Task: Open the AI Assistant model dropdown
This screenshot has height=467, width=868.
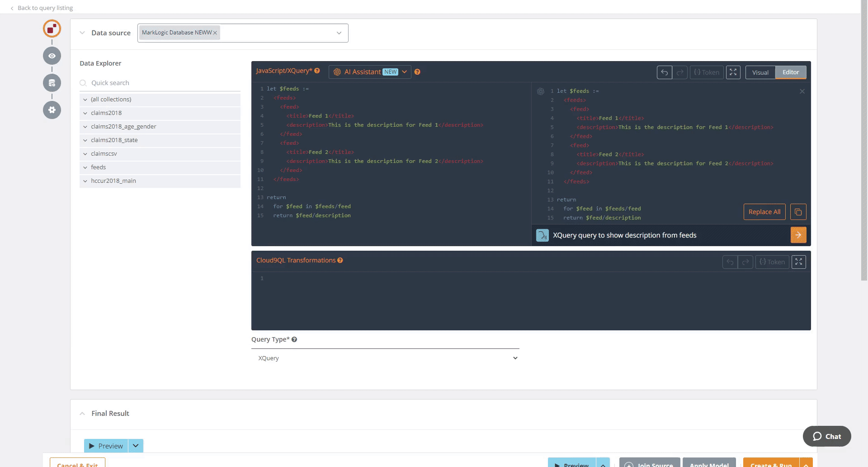Action: [x=405, y=71]
